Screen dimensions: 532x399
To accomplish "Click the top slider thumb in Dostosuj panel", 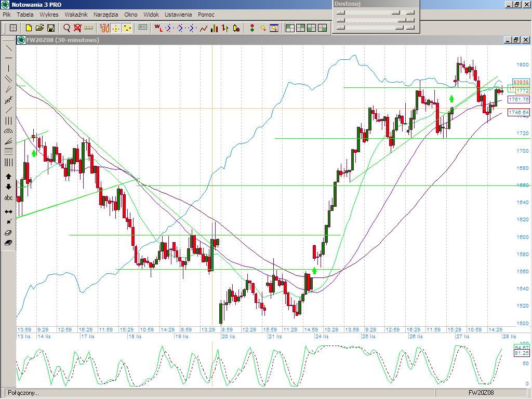I will point(396,12).
